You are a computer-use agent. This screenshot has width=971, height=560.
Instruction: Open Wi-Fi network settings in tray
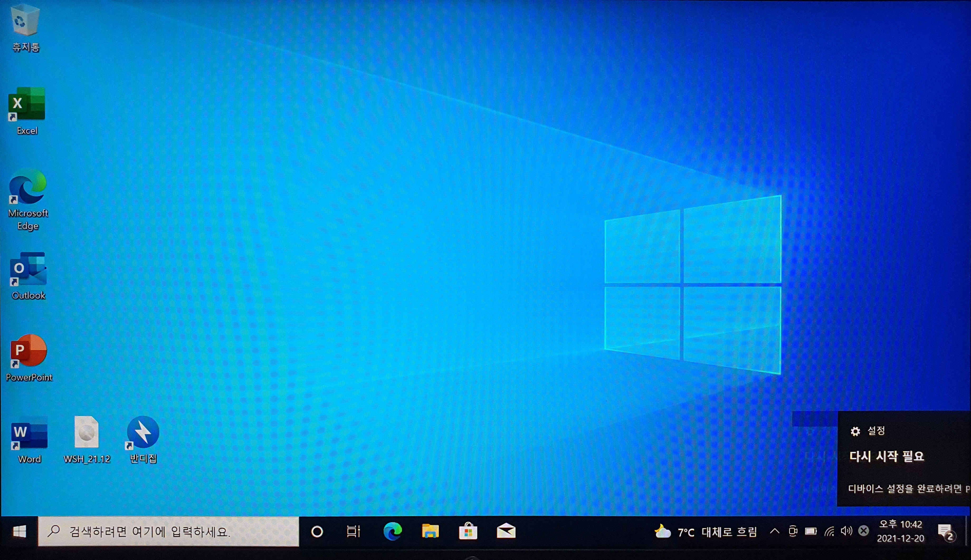pos(829,532)
